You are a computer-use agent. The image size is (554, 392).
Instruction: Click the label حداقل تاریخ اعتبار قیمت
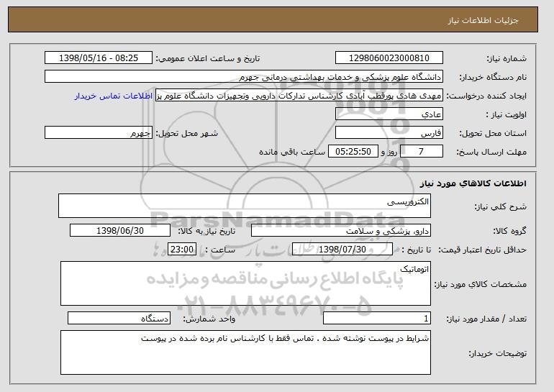482,250
